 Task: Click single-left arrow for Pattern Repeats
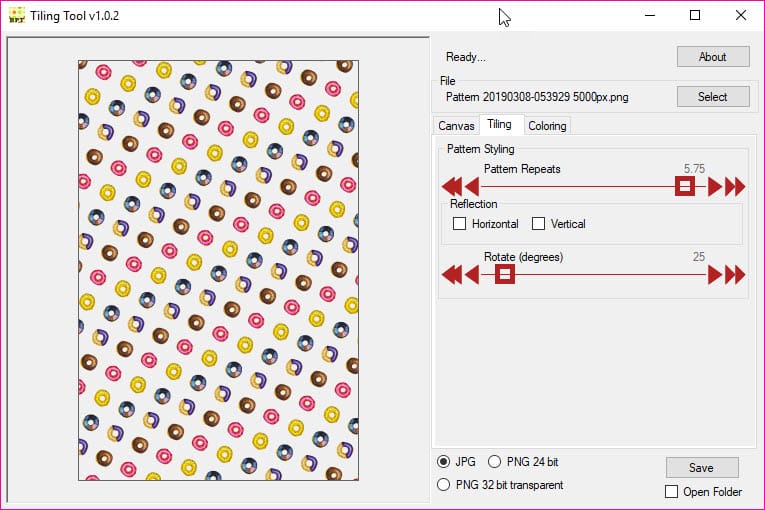click(472, 186)
